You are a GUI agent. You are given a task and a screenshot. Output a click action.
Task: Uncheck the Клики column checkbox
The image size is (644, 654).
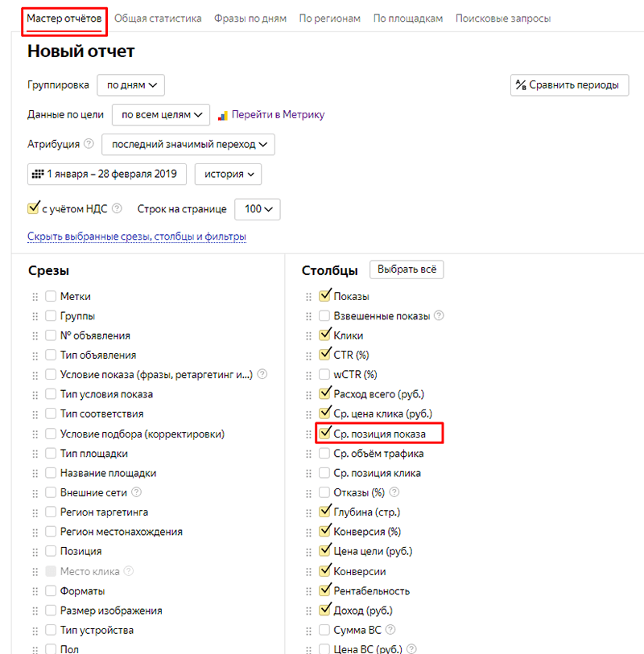(x=324, y=335)
